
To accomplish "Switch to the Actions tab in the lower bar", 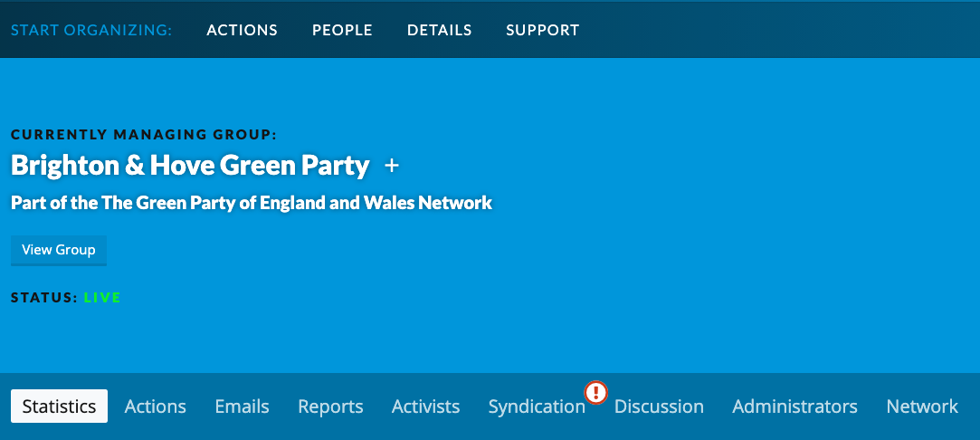I will coord(155,407).
